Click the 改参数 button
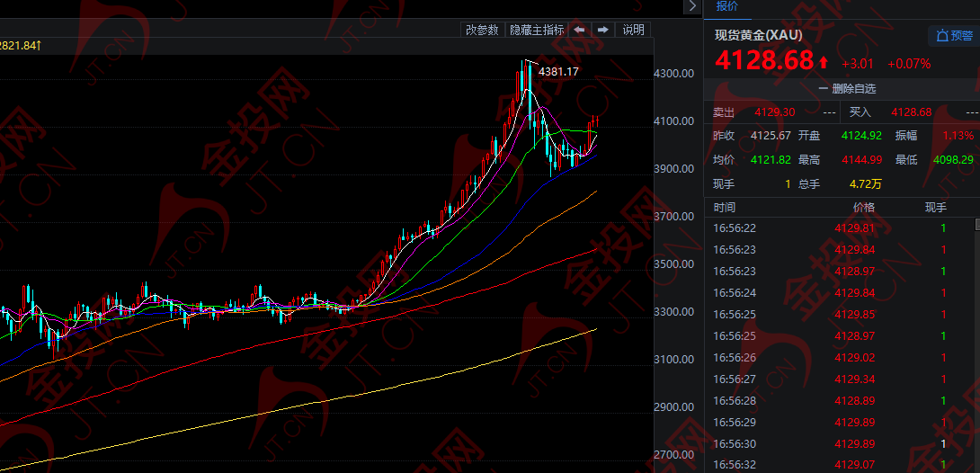 483,30
